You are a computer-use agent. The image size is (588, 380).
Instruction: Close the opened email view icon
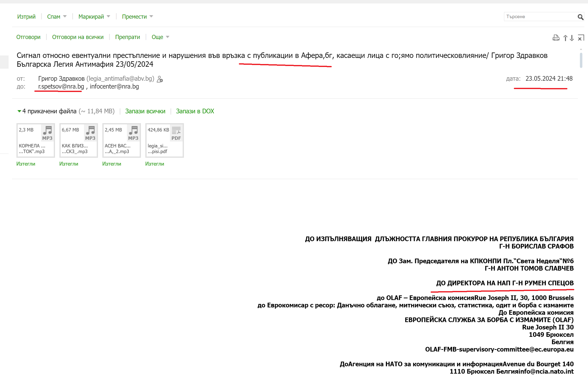[x=581, y=38]
